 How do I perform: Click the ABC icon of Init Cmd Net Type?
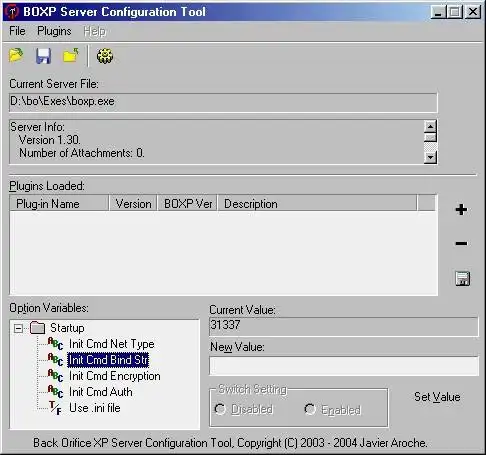tap(55, 344)
